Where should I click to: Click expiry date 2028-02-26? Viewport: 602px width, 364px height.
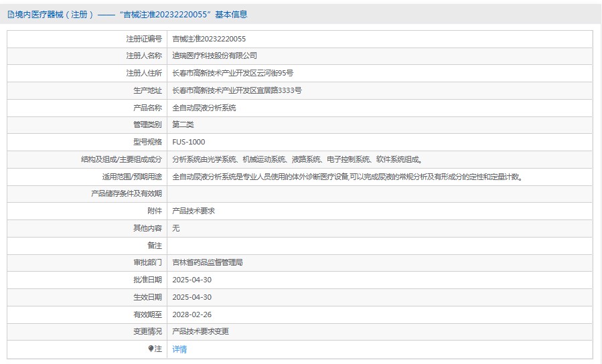pos(192,314)
